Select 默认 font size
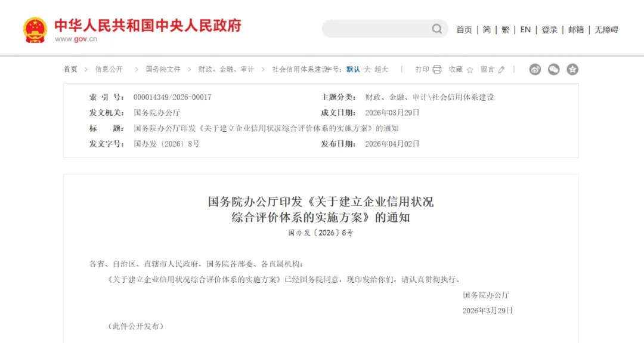The width and height of the screenshot is (644, 343). coord(353,69)
